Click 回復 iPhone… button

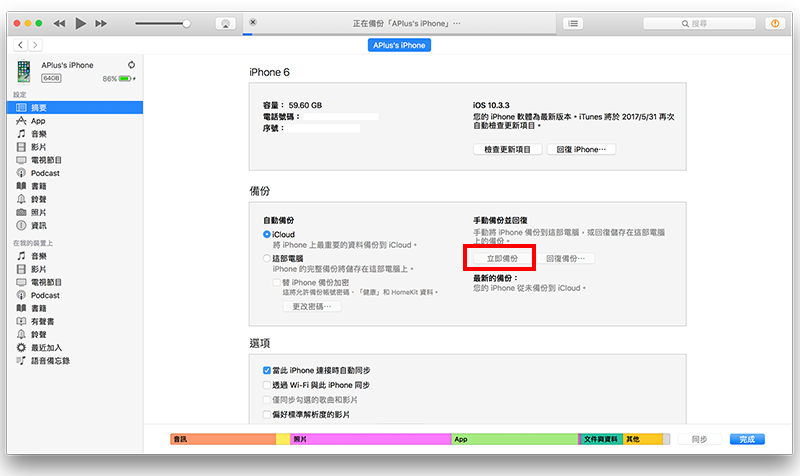(x=581, y=149)
